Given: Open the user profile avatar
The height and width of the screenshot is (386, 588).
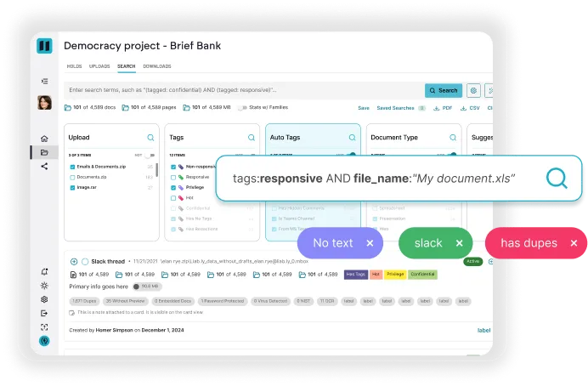Looking at the screenshot, I should coord(44,102).
